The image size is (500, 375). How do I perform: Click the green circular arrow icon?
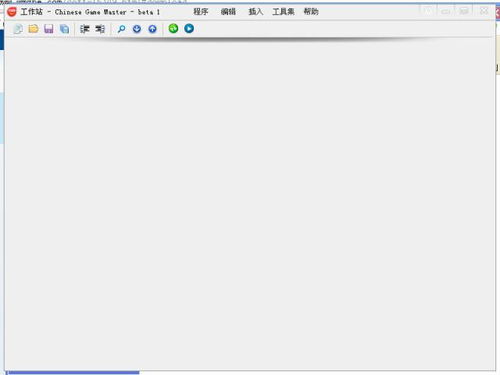click(x=173, y=28)
